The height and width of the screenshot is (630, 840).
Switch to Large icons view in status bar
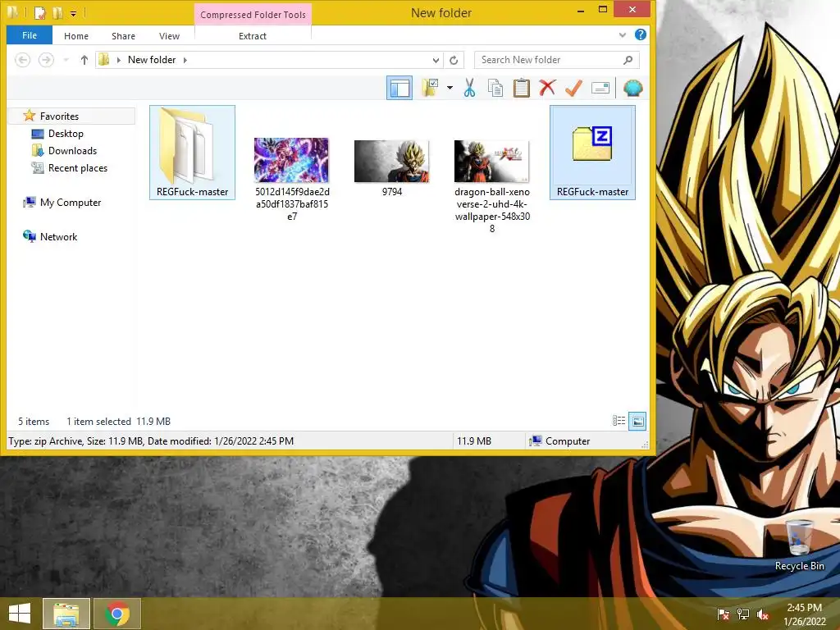click(x=637, y=421)
